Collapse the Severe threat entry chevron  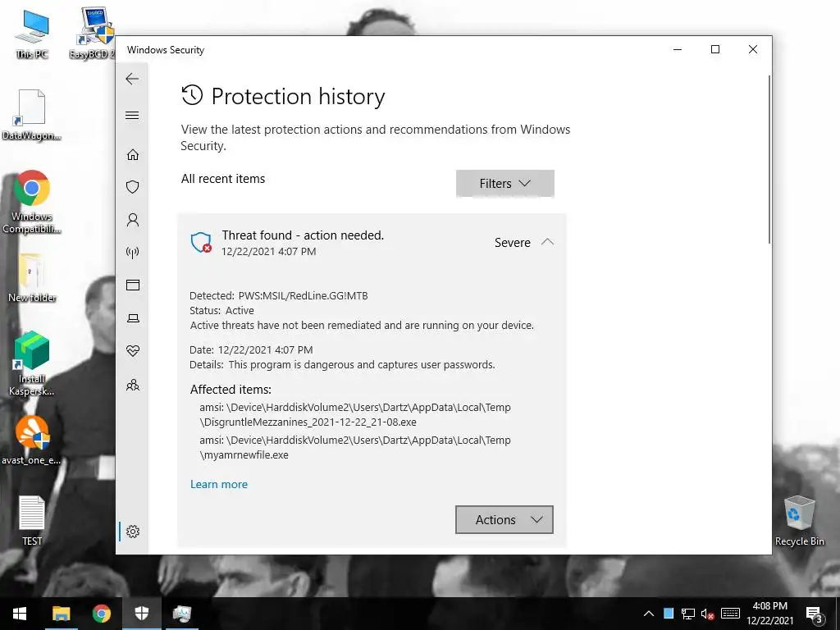point(547,242)
